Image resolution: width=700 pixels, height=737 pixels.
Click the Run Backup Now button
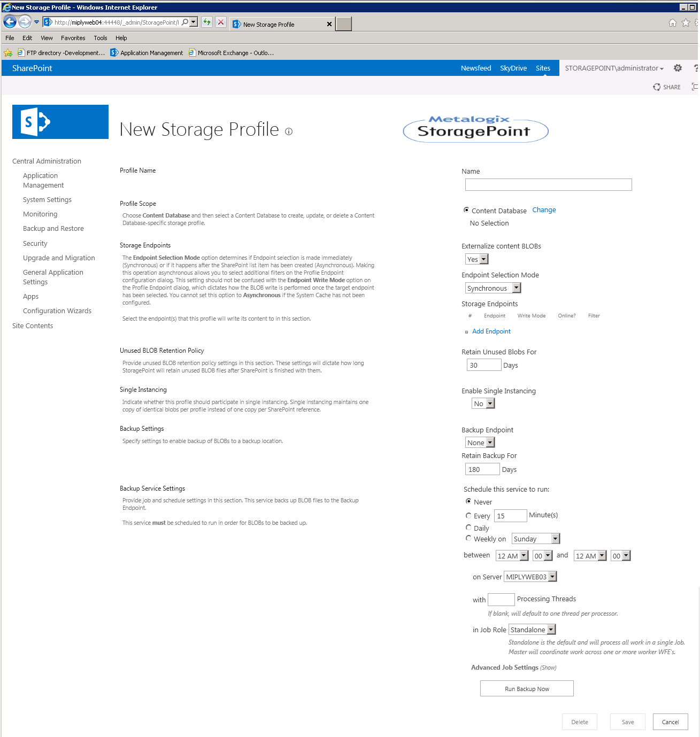527,688
